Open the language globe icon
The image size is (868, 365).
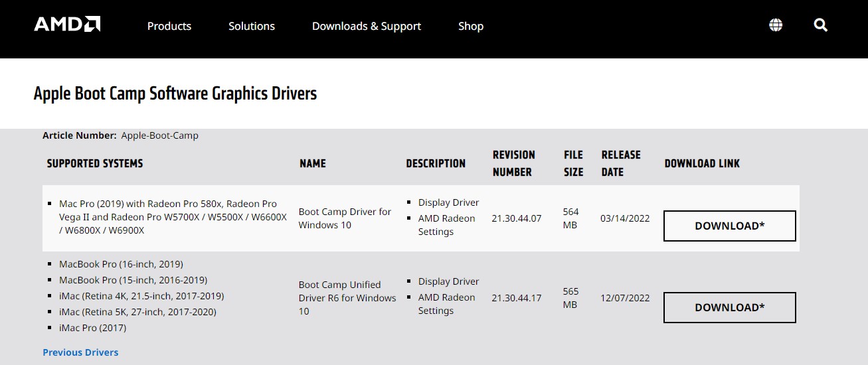point(776,25)
